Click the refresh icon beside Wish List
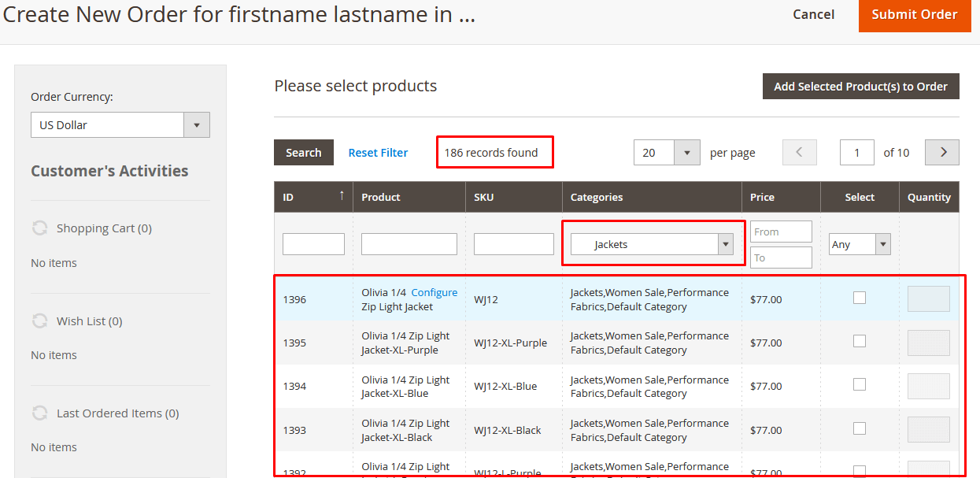 click(39, 320)
